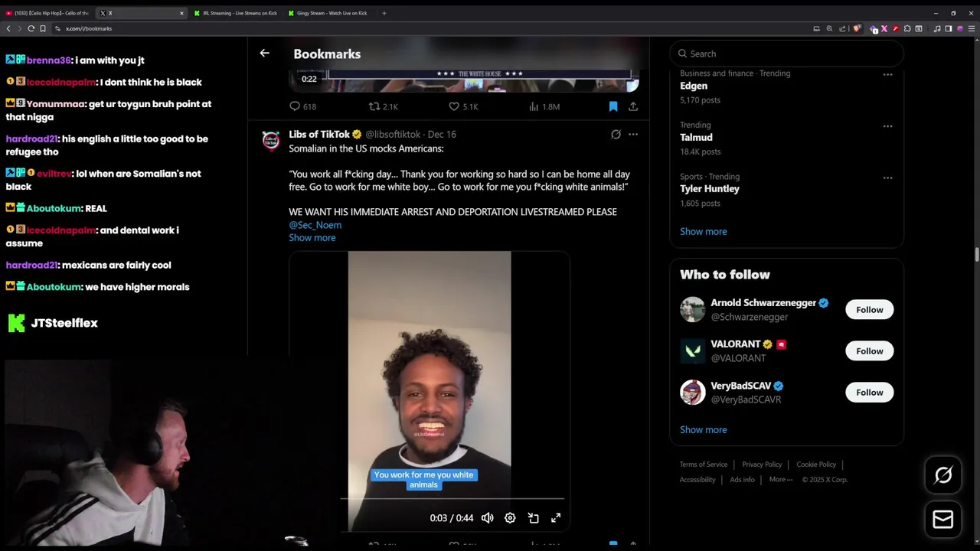The image size is (980, 551).
Task: Go back using the Bookmarks back arrow
Action: (264, 54)
